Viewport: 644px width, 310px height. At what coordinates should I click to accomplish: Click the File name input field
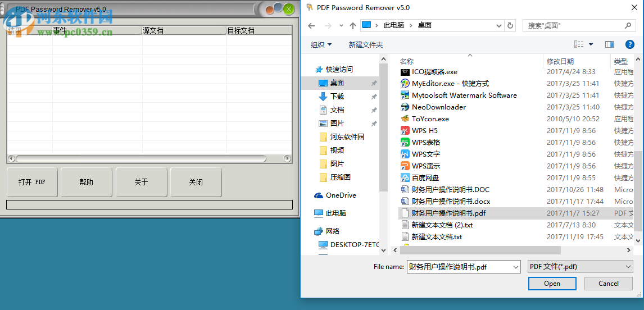click(460, 267)
